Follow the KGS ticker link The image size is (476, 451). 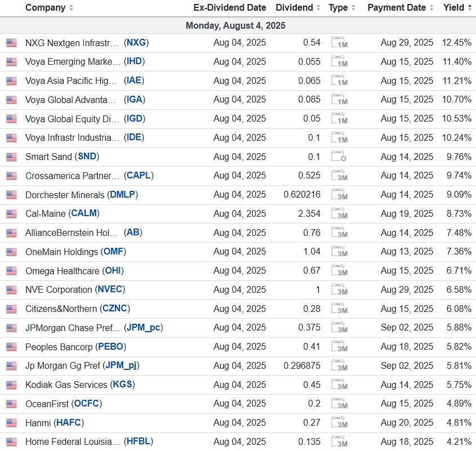click(x=122, y=385)
